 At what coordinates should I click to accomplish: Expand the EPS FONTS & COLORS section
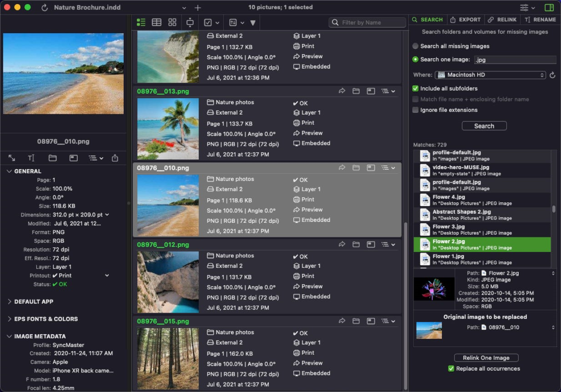click(x=45, y=319)
